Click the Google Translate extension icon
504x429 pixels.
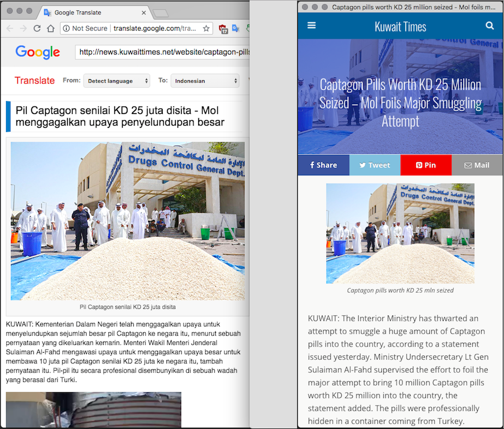(x=235, y=28)
